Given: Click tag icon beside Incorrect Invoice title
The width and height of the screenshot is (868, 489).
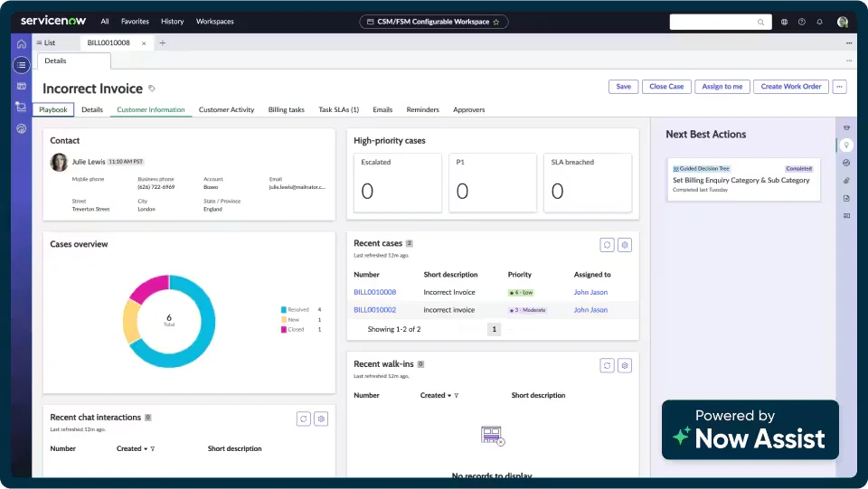Looking at the screenshot, I should click(152, 89).
